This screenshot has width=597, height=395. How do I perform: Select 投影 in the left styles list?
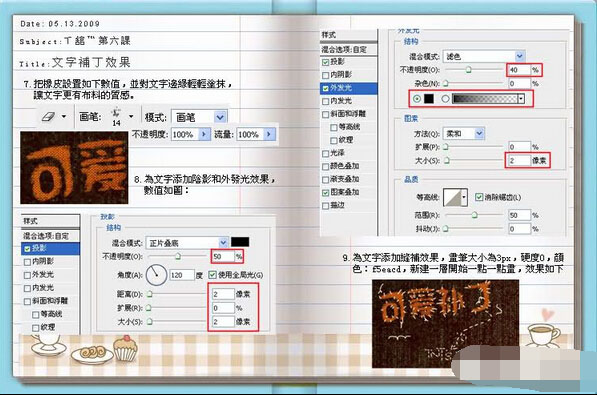point(51,248)
